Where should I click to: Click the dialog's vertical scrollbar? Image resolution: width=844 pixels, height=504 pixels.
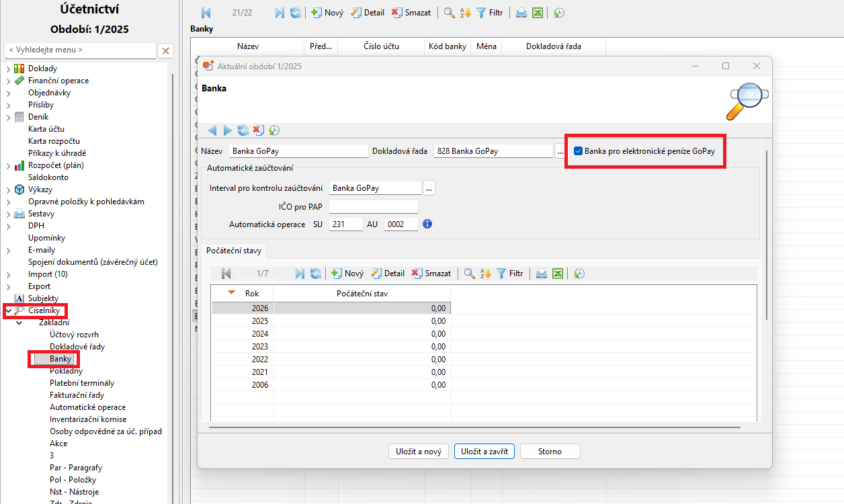pyautogui.click(x=767, y=235)
